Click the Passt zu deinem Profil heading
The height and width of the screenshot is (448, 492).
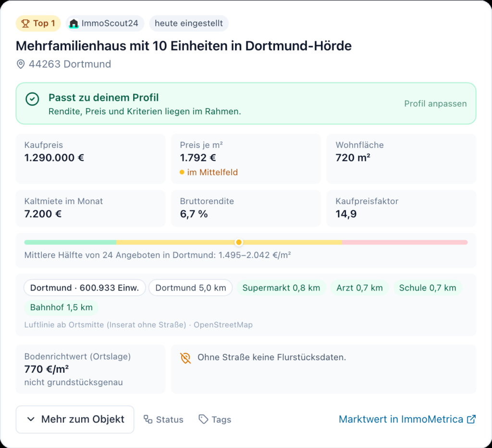(x=104, y=97)
